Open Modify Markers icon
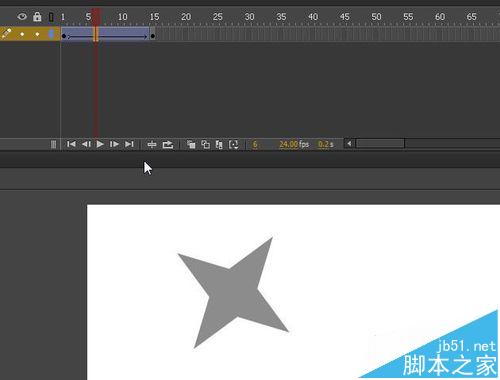 pos(234,144)
